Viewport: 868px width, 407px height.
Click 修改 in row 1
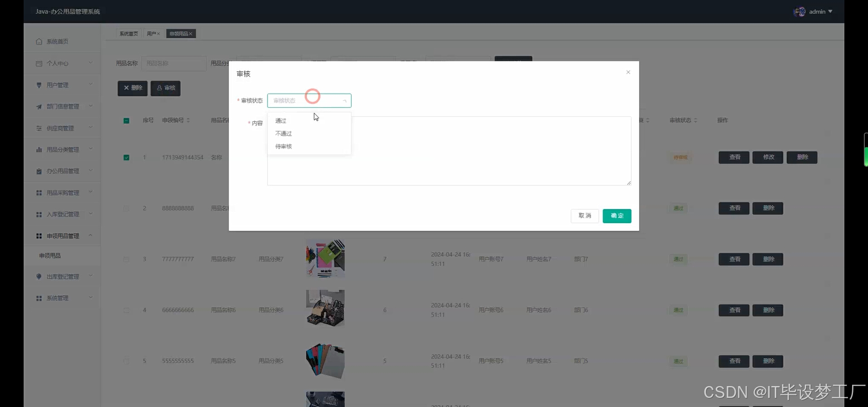tap(768, 157)
